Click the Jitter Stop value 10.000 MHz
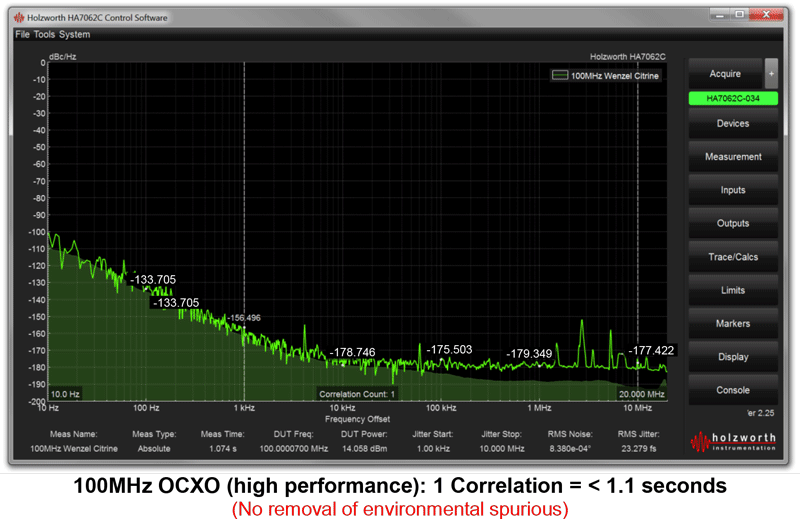Screen dimensions: 800x519 [x=502, y=449]
